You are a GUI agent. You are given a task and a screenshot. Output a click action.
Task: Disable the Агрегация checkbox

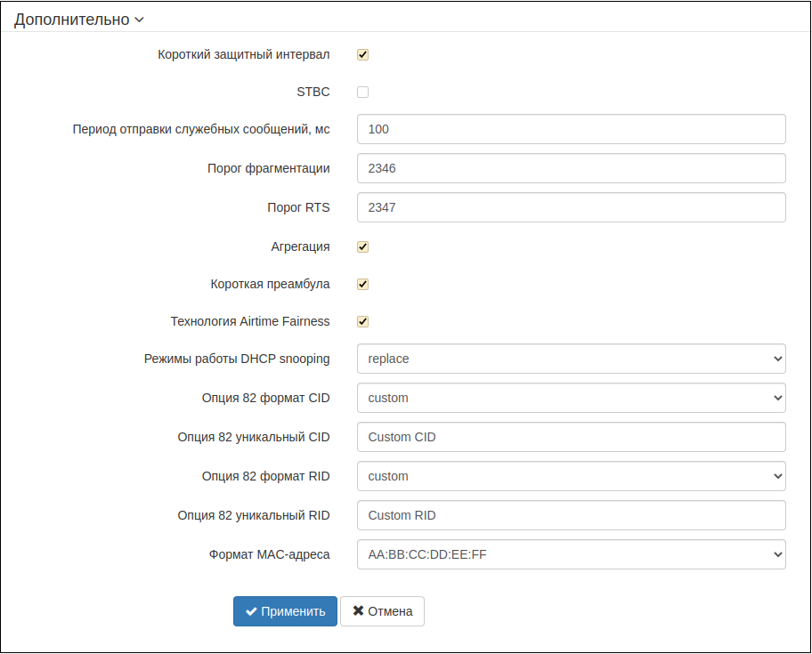click(x=363, y=247)
